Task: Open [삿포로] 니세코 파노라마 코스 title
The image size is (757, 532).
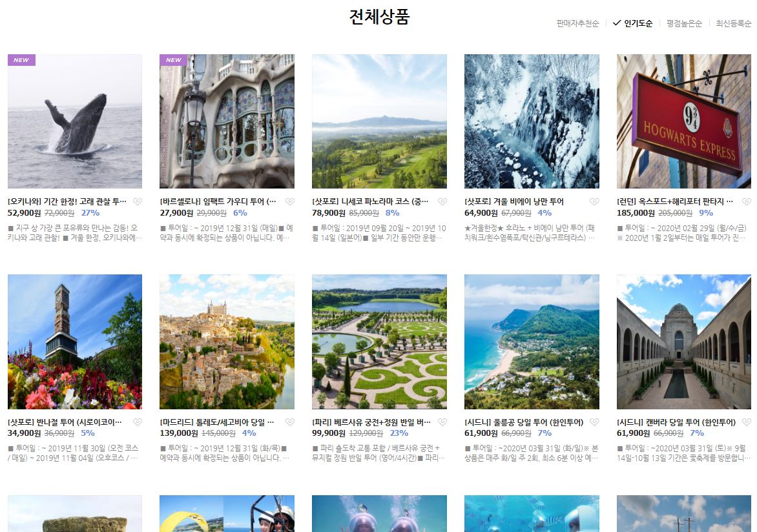Action: tap(370, 201)
